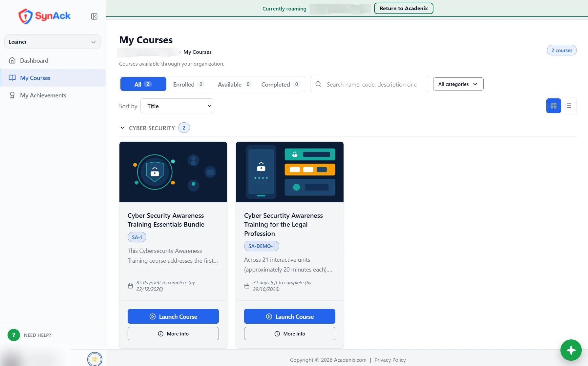Viewport: 588px width, 366px height.
Task: Click the 2 courses badge
Action: point(562,50)
